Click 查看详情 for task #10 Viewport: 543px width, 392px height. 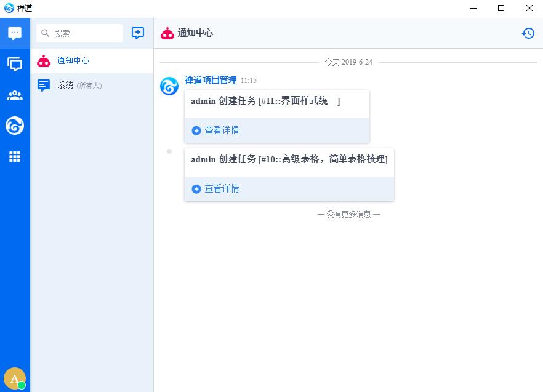click(222, 189)
